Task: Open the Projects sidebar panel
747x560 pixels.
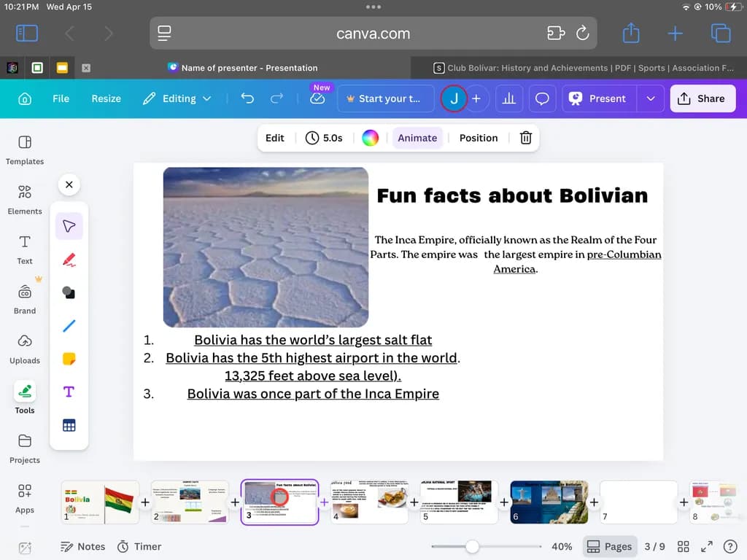Action: (25, 448)
